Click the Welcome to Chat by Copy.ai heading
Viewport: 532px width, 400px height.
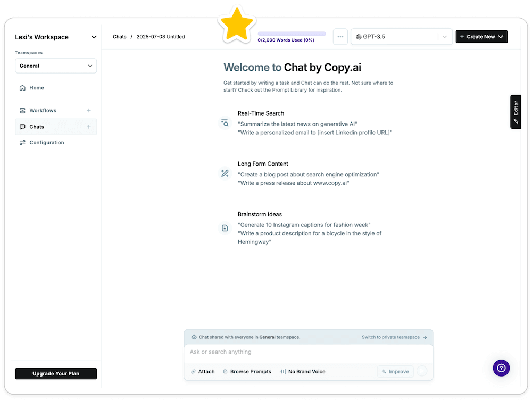coord(292,68)
